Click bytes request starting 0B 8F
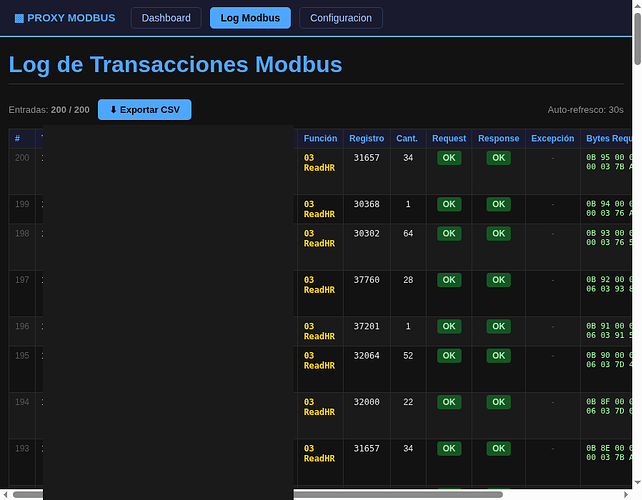642x500 pixels. 609,406
